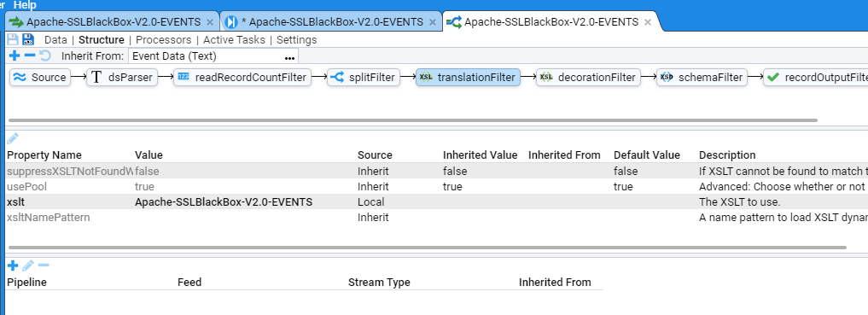
Task: Click the edit property pencil icon
Action: [13, 137]
